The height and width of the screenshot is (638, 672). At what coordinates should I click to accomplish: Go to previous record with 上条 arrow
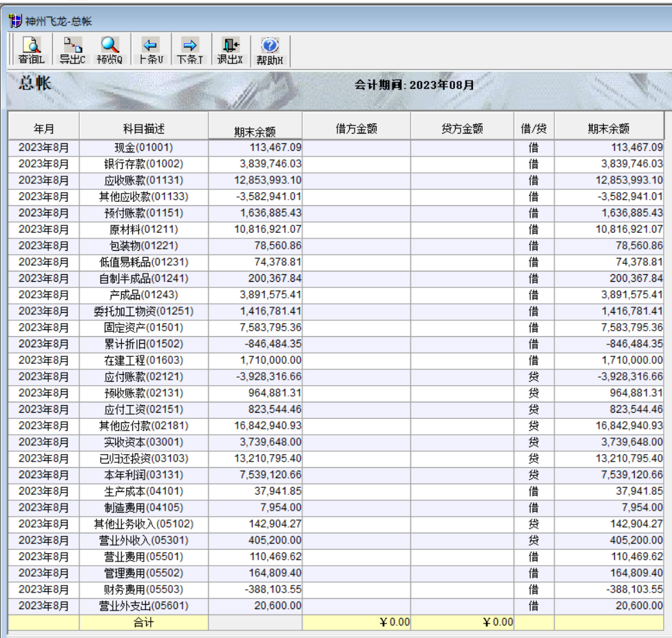[x=151, y=50]
